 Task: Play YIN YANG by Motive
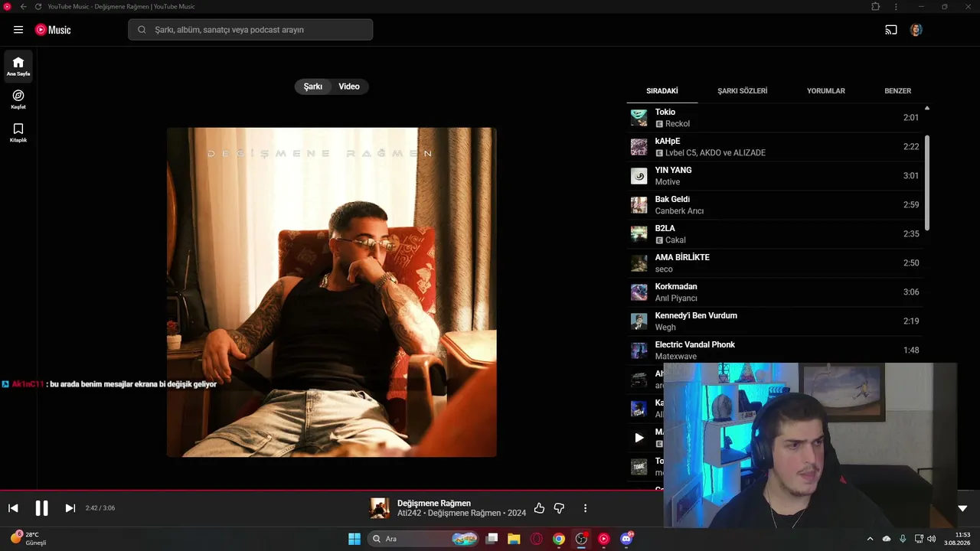click(x=775, y=176)
